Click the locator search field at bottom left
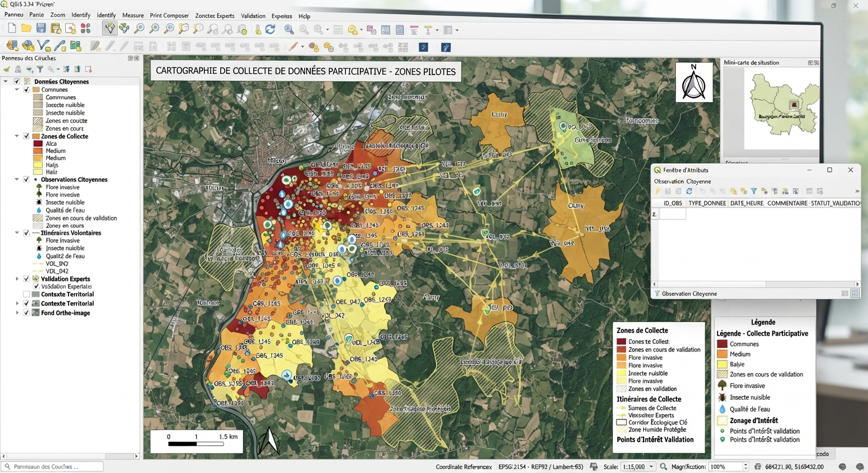This screenshot has height=473, width=868. [x=52, y=467]
